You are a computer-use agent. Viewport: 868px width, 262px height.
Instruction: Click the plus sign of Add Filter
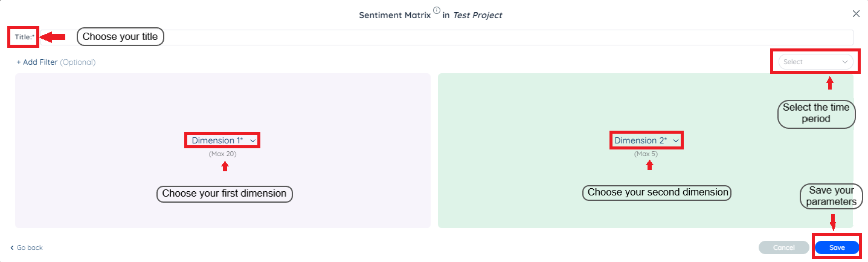click(x=19, y=62)
